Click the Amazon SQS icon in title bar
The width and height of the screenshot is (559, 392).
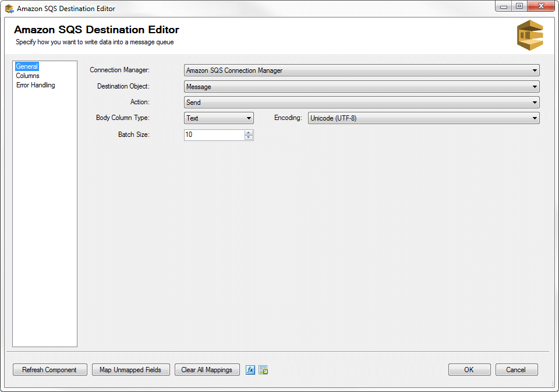pyautogui.click(x=8, y=8)
